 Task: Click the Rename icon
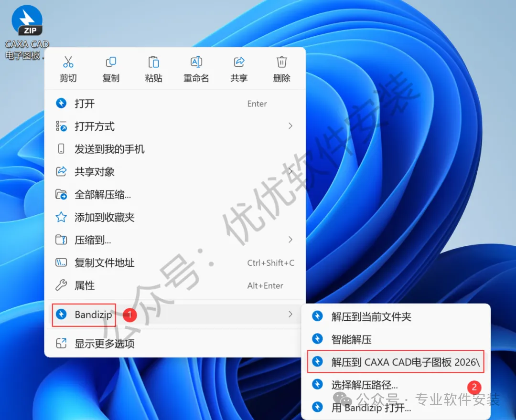click(196, 62)
